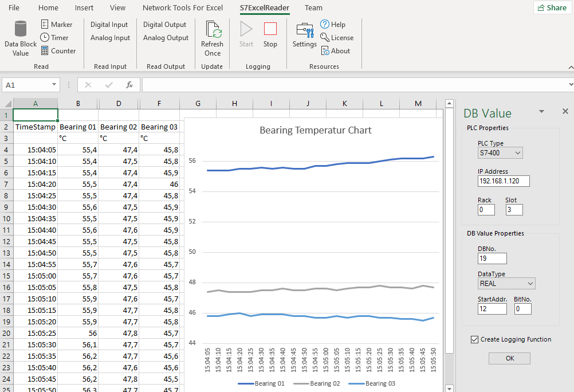
Task: Collapse the ribbon with the chevron
Action: (x=571, y=68)
